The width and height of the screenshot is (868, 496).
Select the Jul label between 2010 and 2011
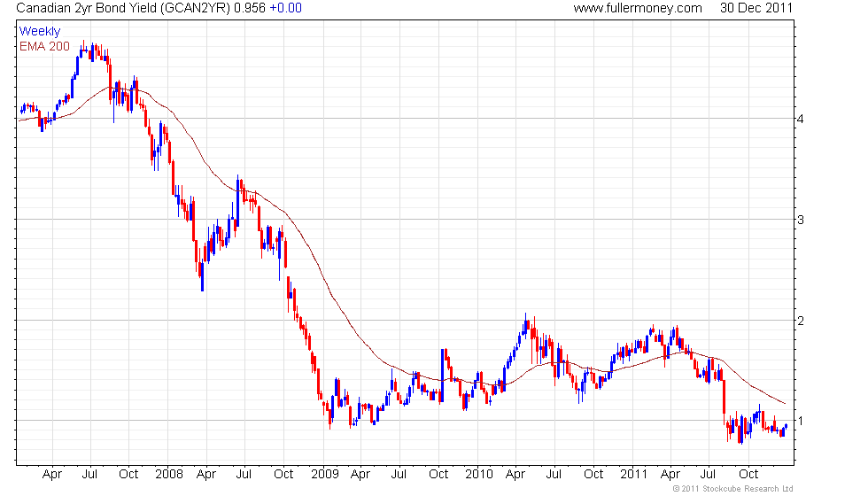coord(554,474)
